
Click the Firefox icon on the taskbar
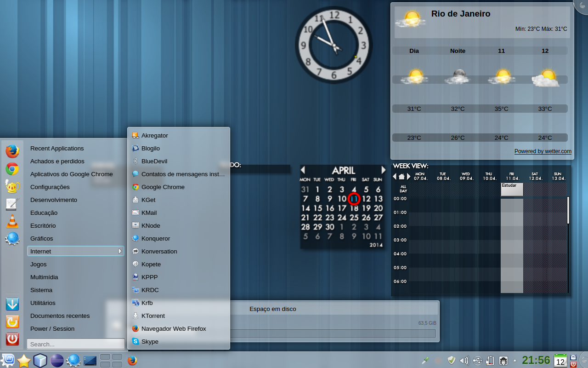coord(132,361)
